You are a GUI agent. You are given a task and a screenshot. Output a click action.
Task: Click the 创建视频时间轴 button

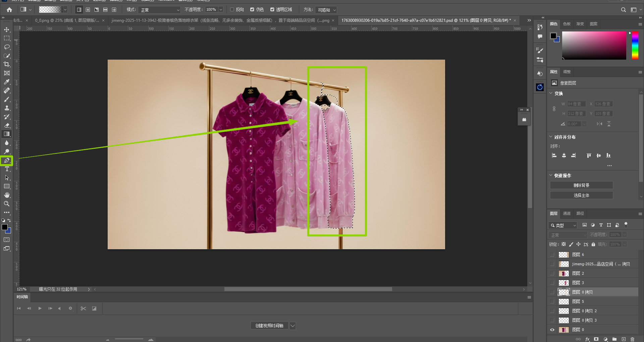coord(269,326)
